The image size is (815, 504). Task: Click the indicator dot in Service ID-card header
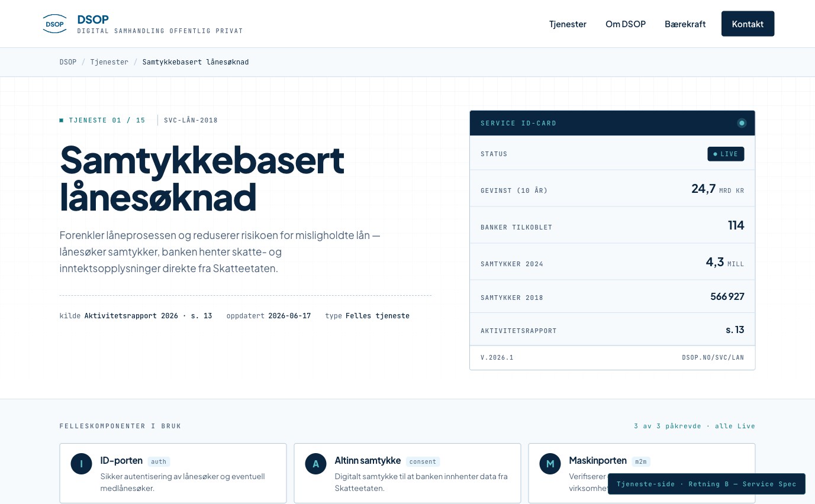click(x=742, y=123)
